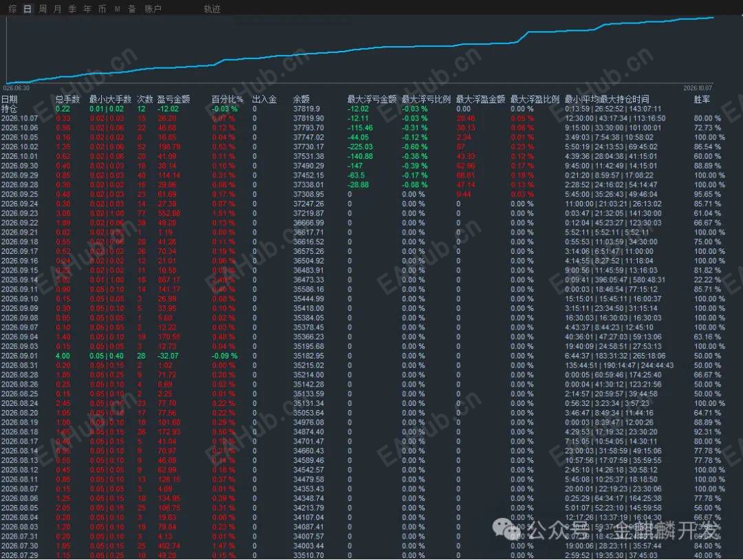Select the 日 daily tab
The height and width of the screenshot is (560, 743).
[28, 9]
